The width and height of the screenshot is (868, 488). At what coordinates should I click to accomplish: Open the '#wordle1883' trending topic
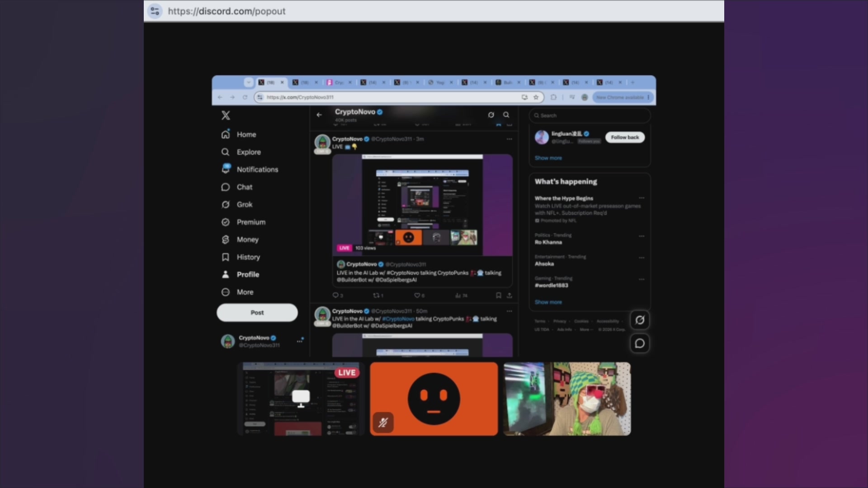click(x=590, y=282)
